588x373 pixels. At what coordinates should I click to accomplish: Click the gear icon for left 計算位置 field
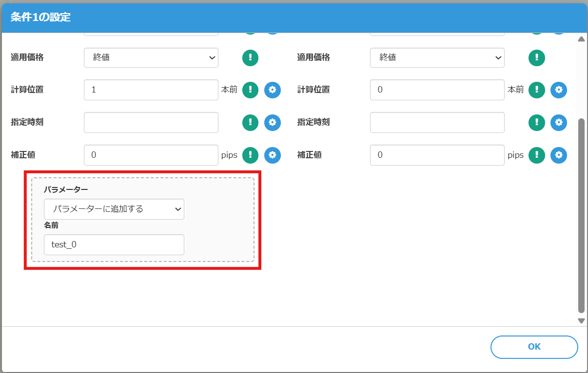click(273, 90)
